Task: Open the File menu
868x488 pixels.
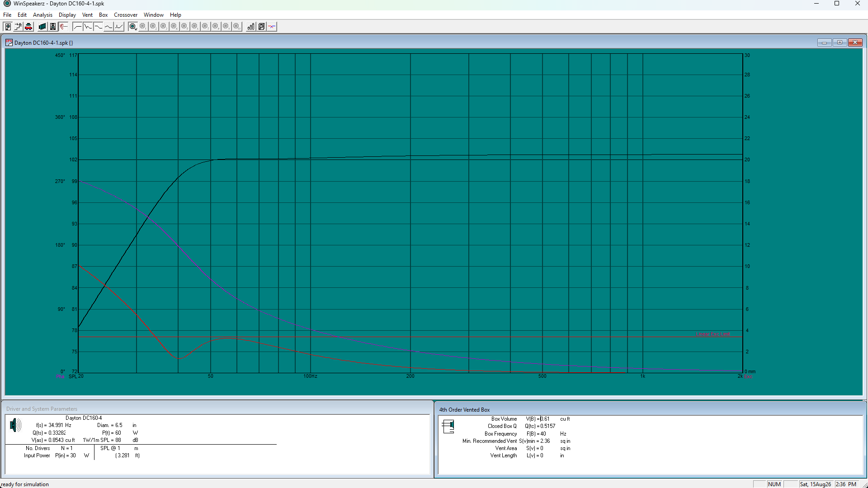Action: click(x=7, y=15)
